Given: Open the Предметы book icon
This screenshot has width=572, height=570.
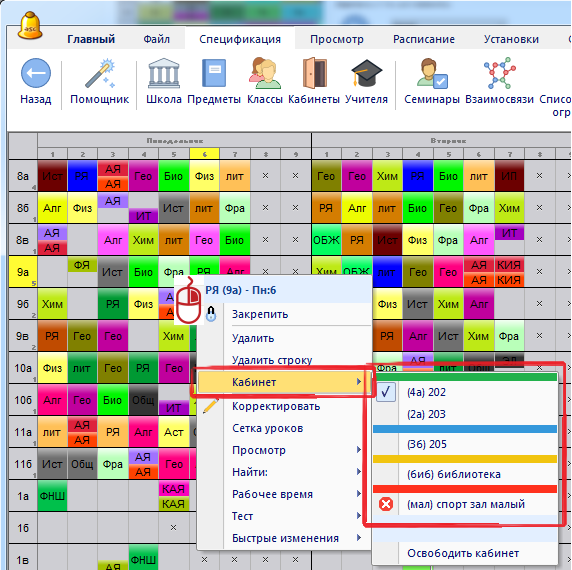Looking at the screenshot, I should pyautogui.click(x=214, y=73).
